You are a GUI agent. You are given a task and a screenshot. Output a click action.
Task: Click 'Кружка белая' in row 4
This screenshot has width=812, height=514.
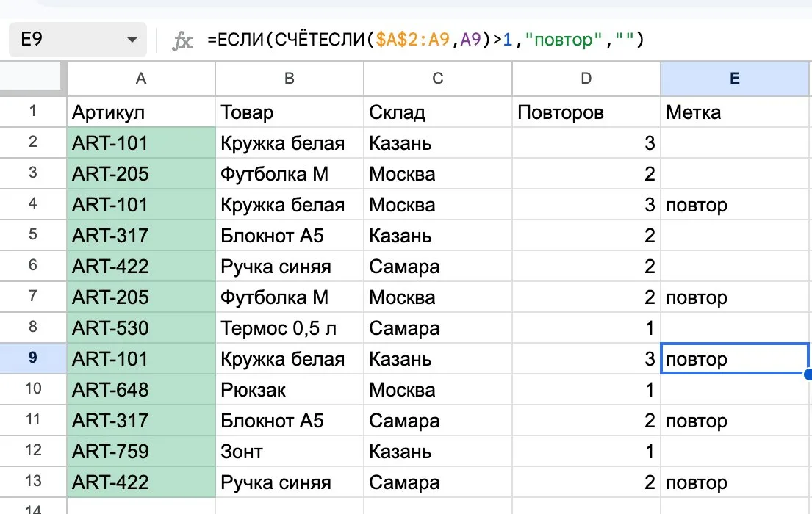(290, 204)
